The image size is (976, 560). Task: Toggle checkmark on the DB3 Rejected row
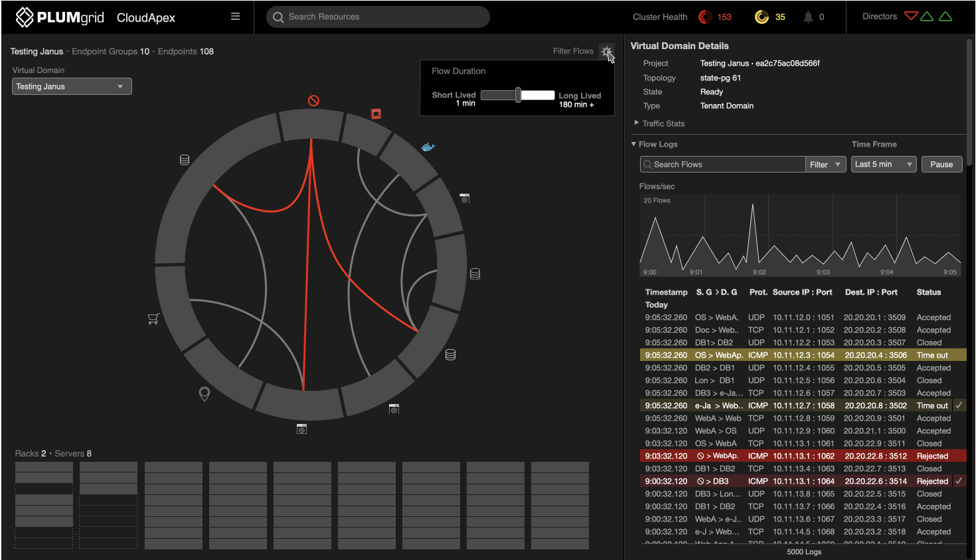click(959, 481)
